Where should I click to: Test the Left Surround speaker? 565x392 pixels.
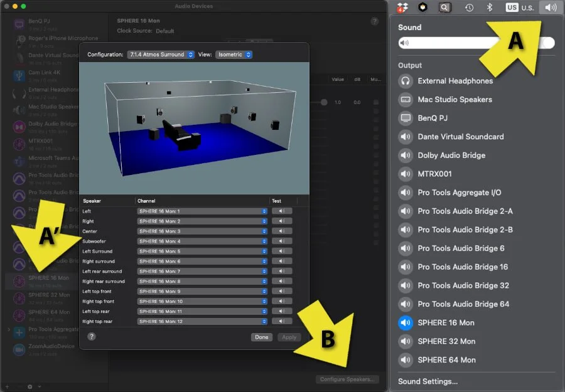(x=282, y=251)
